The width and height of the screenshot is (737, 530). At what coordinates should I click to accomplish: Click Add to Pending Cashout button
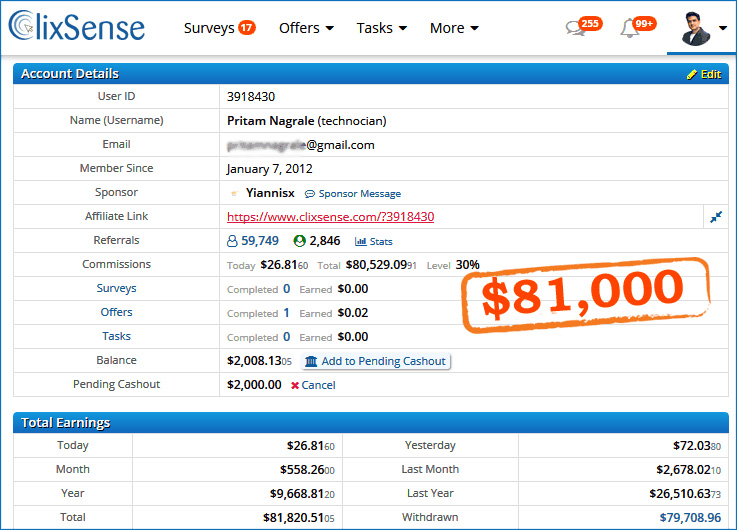[376, 361]
